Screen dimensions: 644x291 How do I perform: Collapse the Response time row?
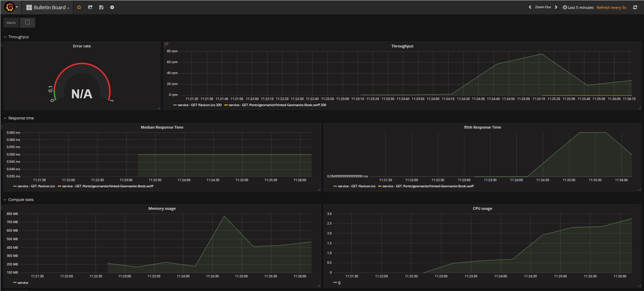[x=5, y=118]
